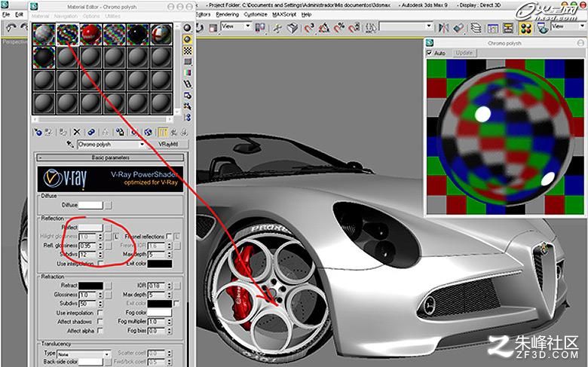
Task: Toggle Refraction Use interpolation checkbox
Action: pyautogui.click(x=100, y=312)
